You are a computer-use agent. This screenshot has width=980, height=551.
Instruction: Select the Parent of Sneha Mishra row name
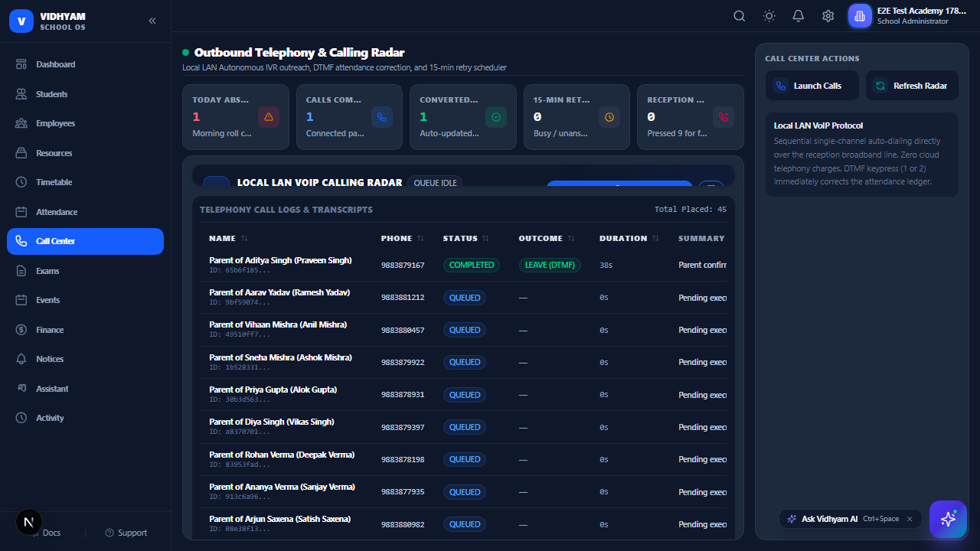point(280,357)
